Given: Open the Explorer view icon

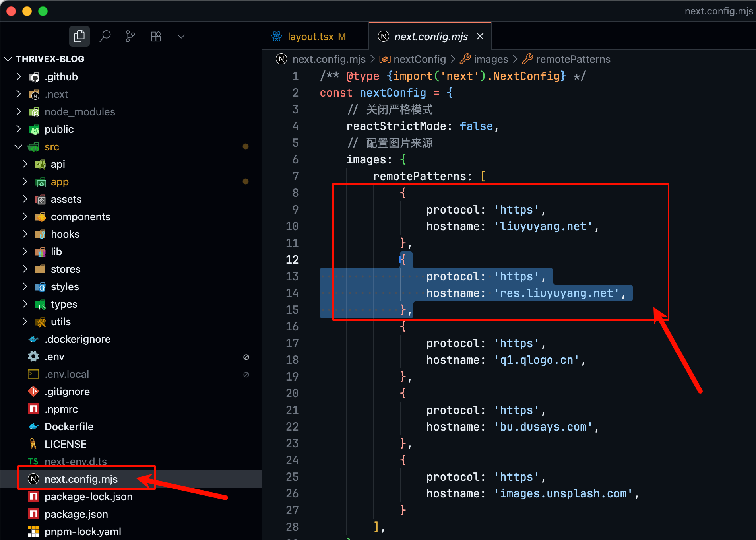Looking at the screenshot, I should click(x=79, y=37).
